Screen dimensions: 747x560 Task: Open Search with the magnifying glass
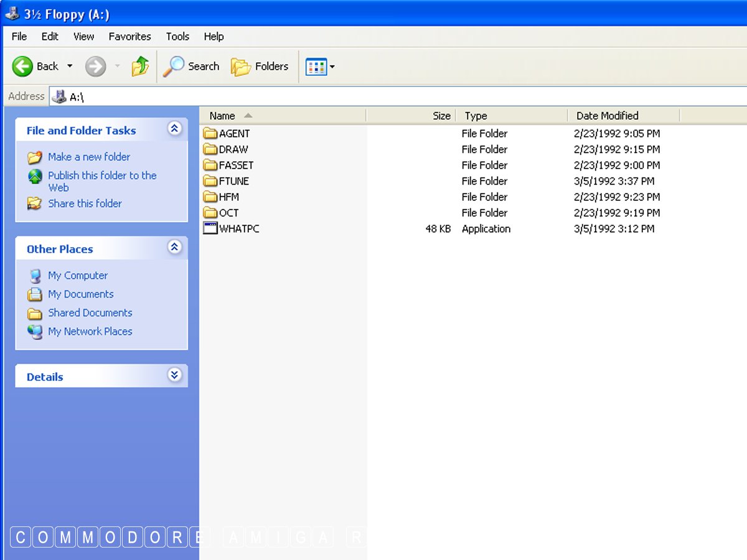(x=192, y=67)
